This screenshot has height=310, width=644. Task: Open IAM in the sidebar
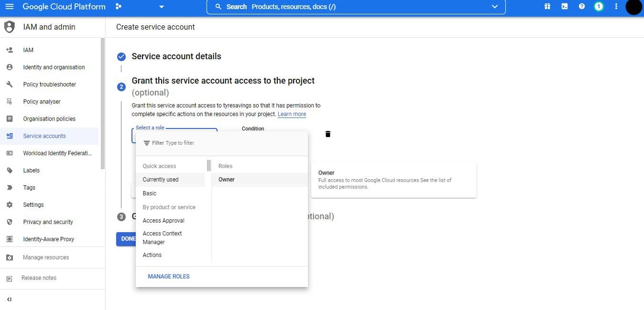coord(28,50)
